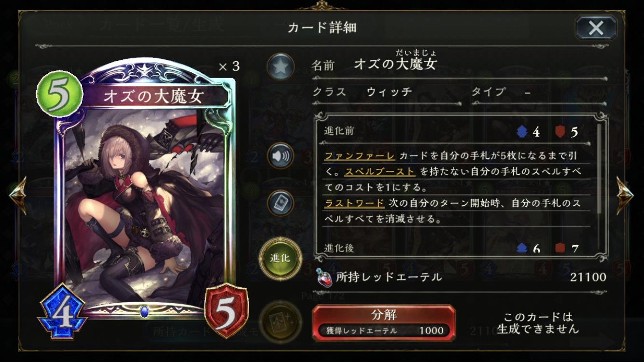Click the 分解 liquefy button

pos(384,323)
